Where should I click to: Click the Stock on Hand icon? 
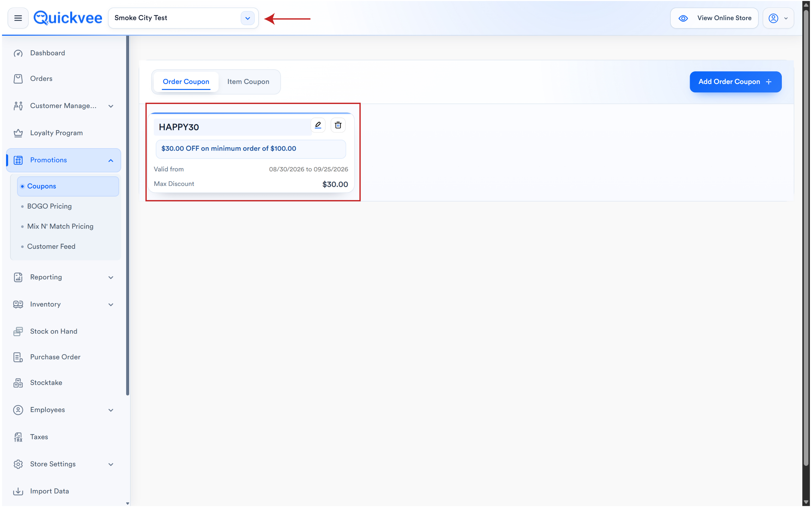18,332
